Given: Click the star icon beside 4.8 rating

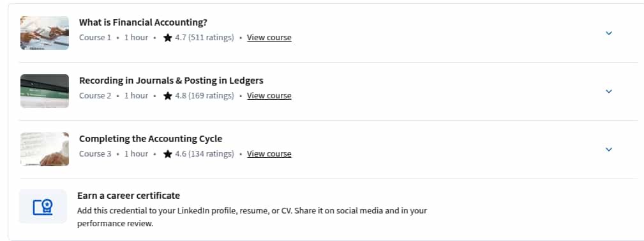Looking at the screenshot, I should tap(168, 95).
